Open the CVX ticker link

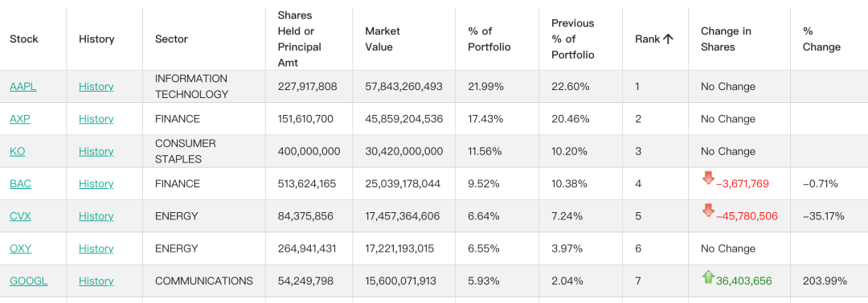20,216
